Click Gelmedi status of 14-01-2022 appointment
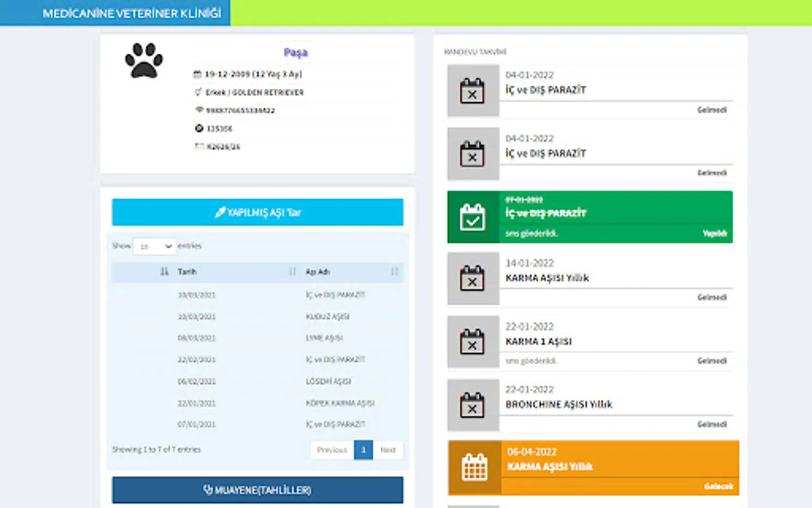 (712, 297)
